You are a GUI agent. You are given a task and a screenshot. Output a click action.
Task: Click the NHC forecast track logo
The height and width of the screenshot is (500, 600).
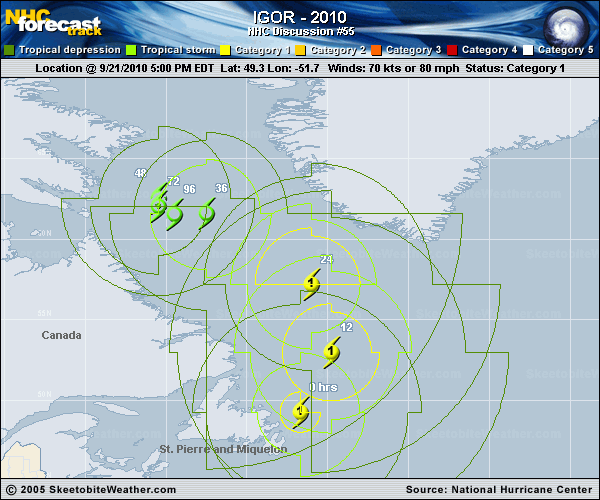pyautogui.click(x=53, y=23)
